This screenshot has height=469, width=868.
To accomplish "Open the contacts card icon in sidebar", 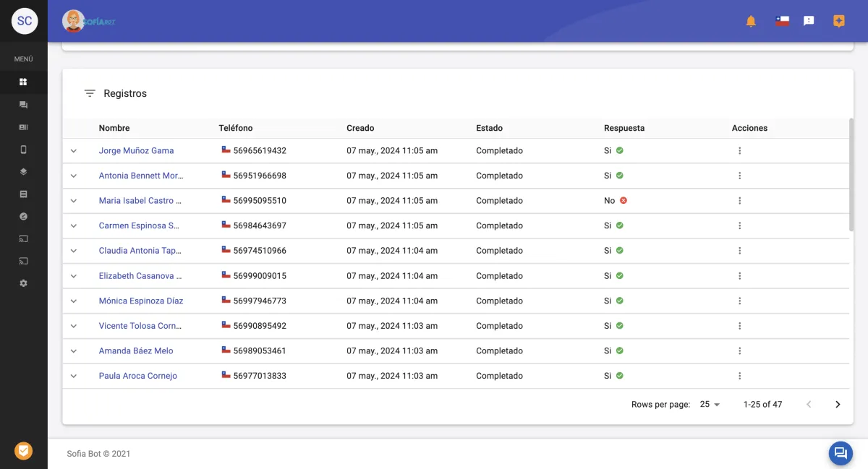I will point(23,127).
